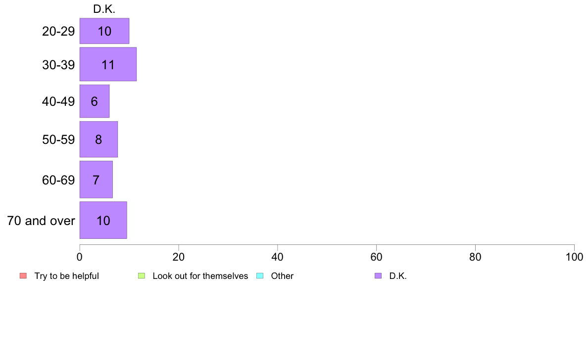Click the purple D.K. legend swatch

click(378, 276)
